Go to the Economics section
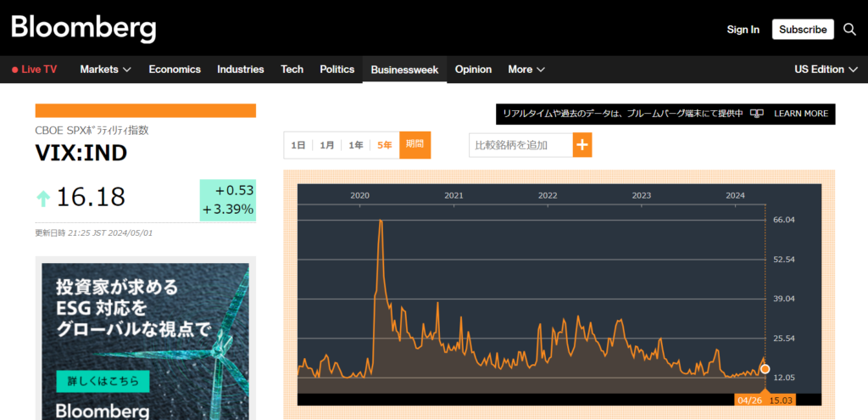The width and height of the screenshot is (868, 420). pos(175,70)
